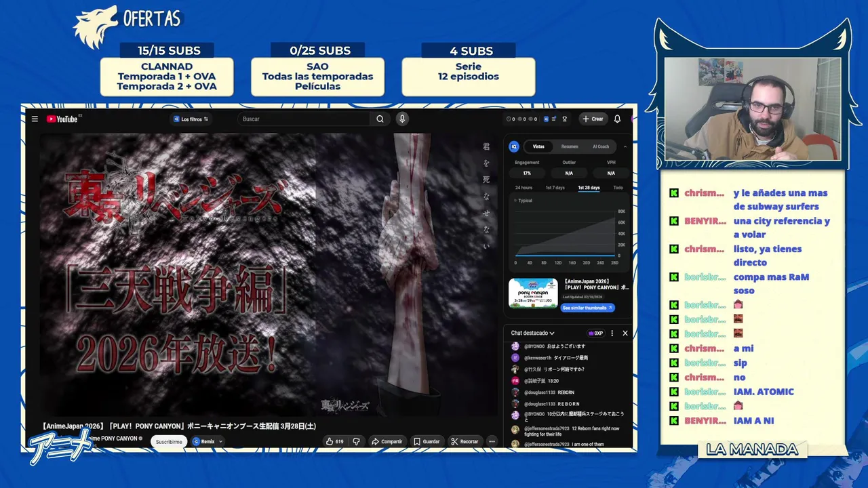Screen dimensions: 868x488
Task: Click the 'CLANNAD' offer card
Action: [x=167, y=77]
